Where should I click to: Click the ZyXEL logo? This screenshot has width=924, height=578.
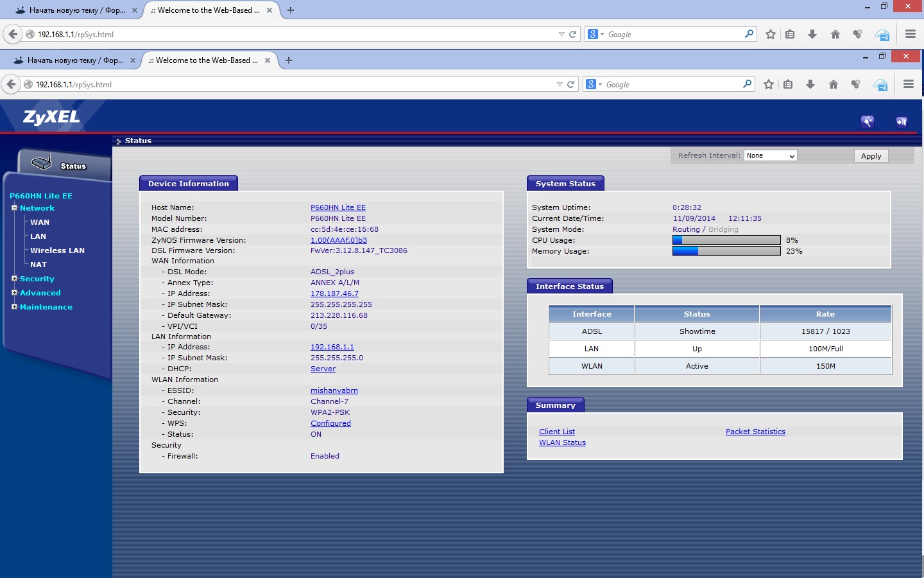pos(51,117)
